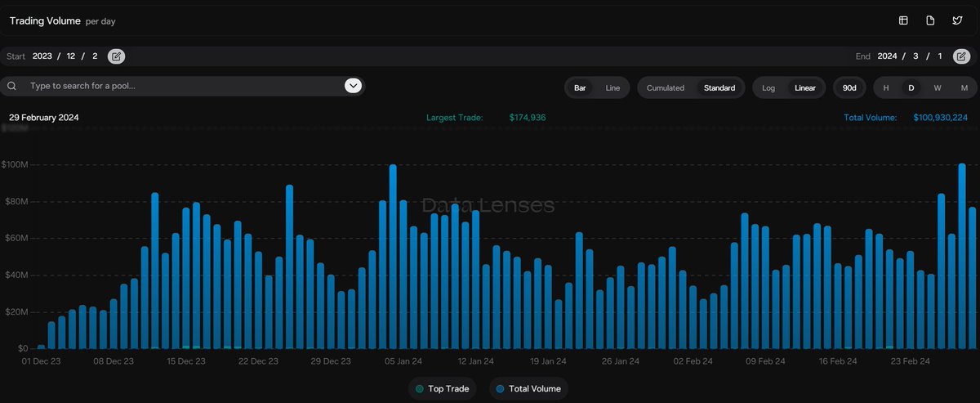Click end year 2024
Image resolution: width=980 pixels, height=403 pixels.
[887, 56]
